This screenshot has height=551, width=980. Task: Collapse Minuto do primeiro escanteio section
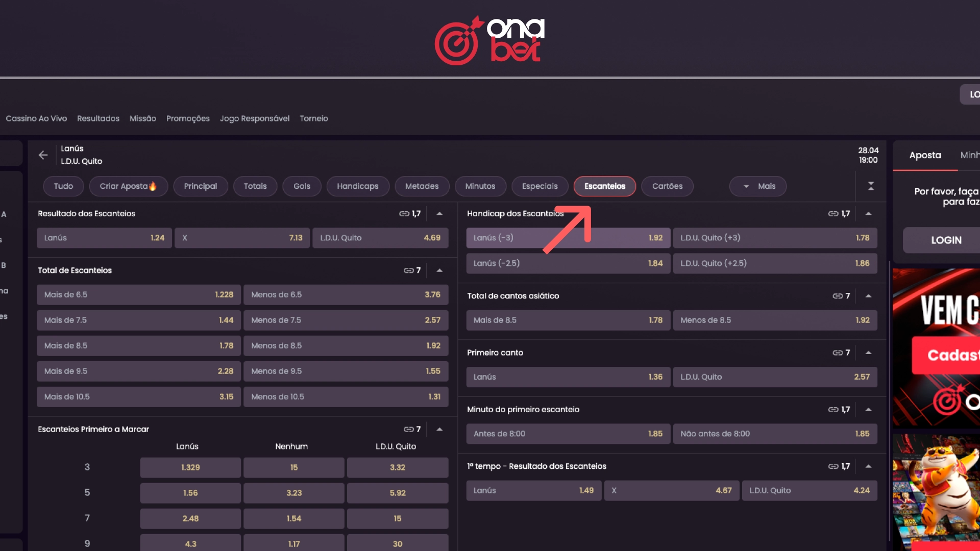(868, 410)
